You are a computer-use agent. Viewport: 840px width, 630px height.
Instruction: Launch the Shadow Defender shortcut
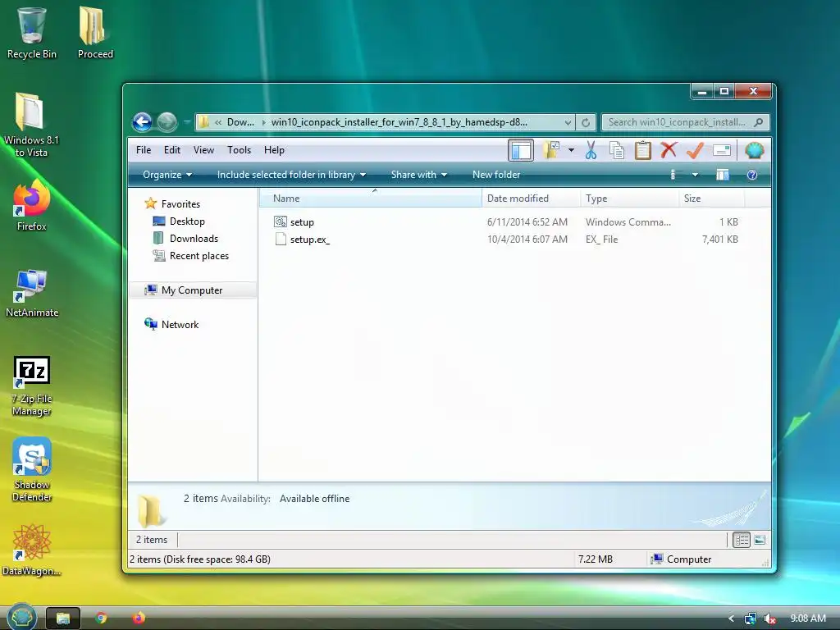tap(32, 470)
